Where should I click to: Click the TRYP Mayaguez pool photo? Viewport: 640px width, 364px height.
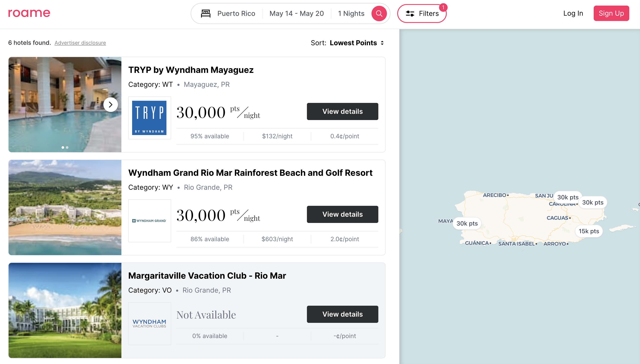[x=65, y=104]
